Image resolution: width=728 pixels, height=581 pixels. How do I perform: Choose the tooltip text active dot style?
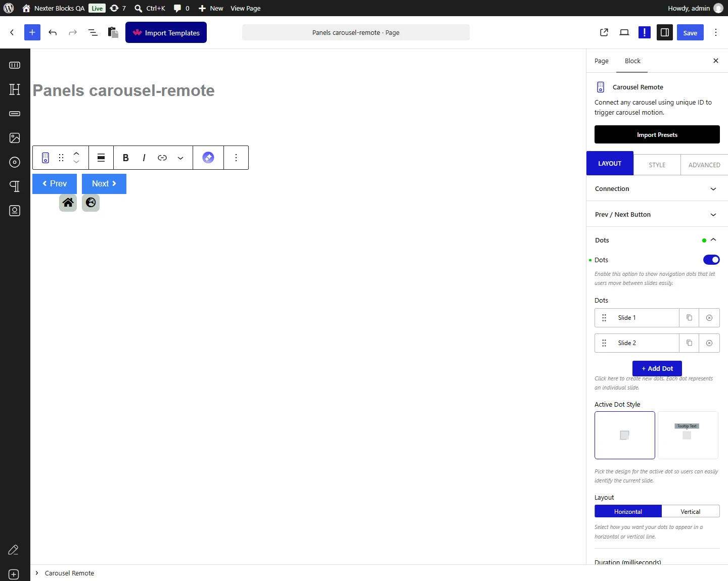(x=688, y=435)
